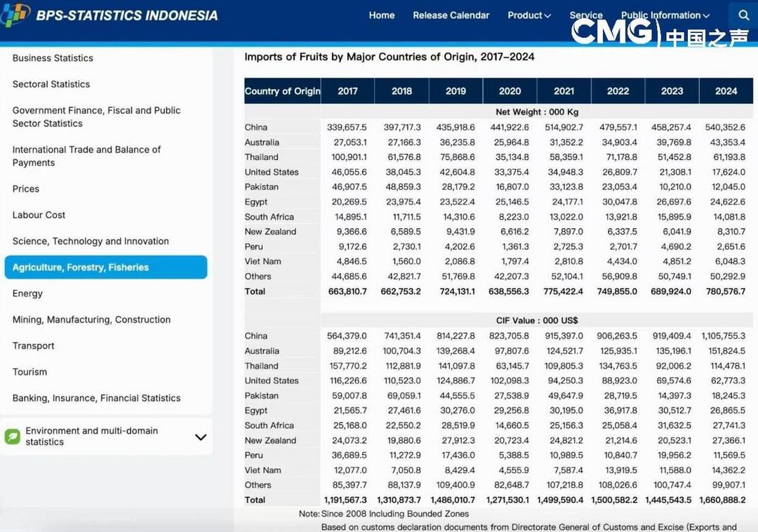Select Science, Technology and Innovation
The width and height of the screenshot is (758, 532).
(x=91, y=241)
